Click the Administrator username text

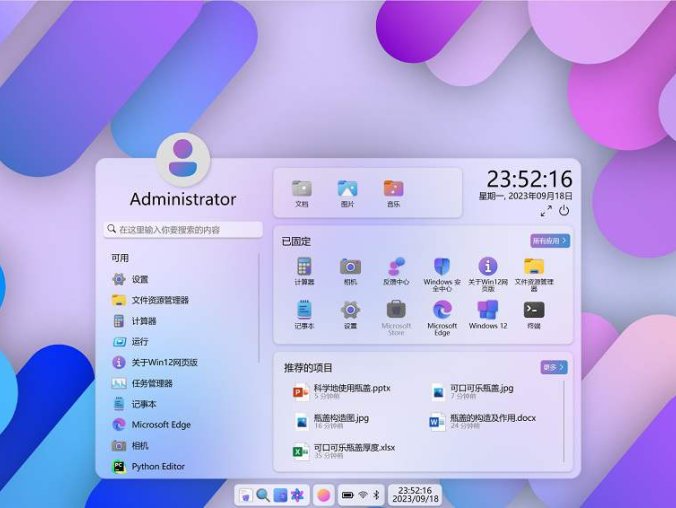(183, 199)
